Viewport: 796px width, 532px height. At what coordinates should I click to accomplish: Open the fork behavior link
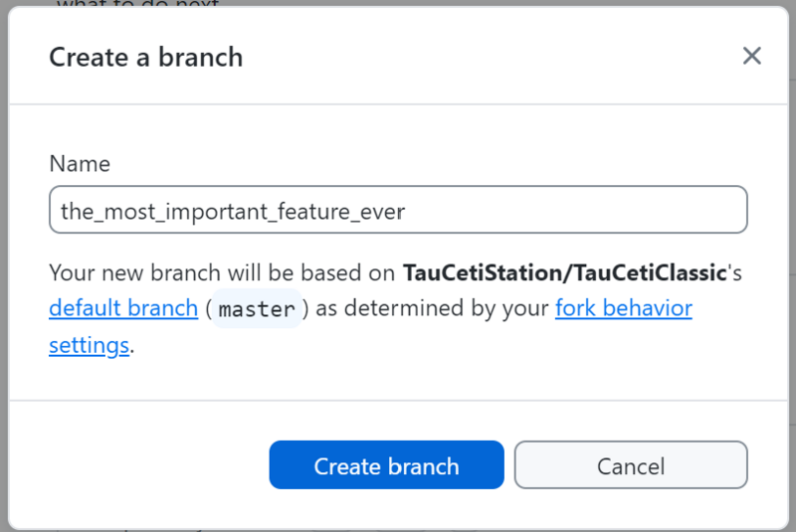tap(623, 308)
